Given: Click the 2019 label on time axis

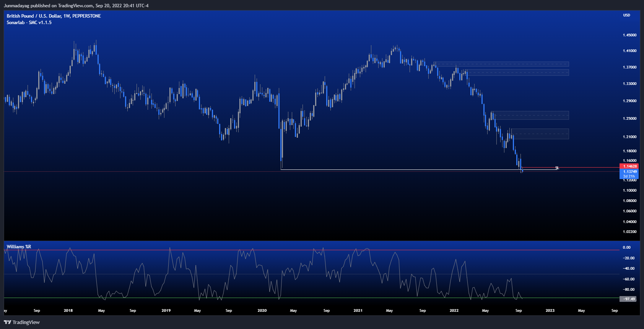Looking at the screenshot, I should (x=166, y=311).
